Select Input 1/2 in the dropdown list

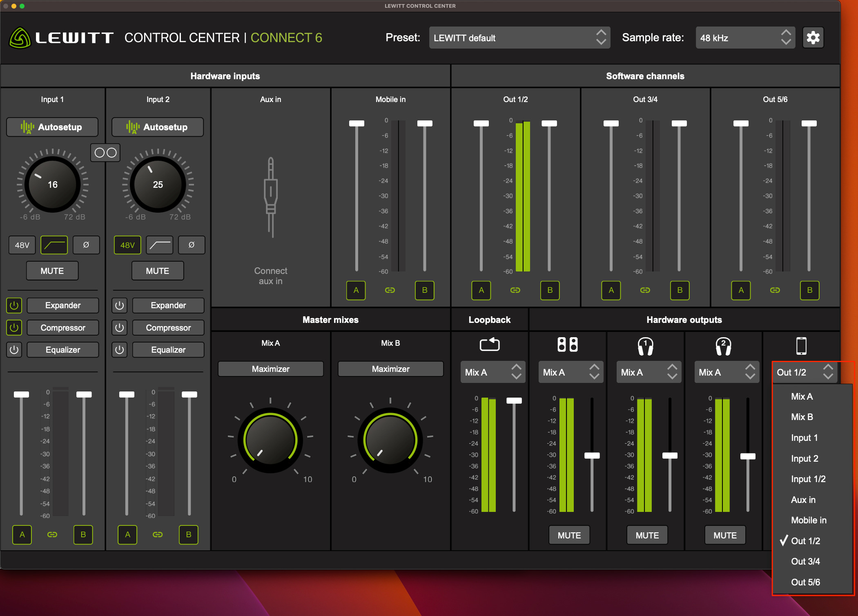coord(813,479)
